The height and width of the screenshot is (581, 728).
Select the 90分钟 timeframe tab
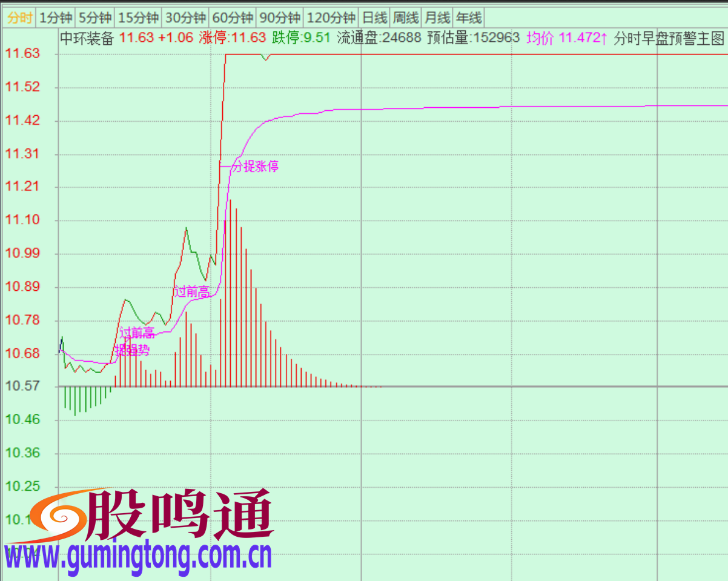(x=280, y=18)
